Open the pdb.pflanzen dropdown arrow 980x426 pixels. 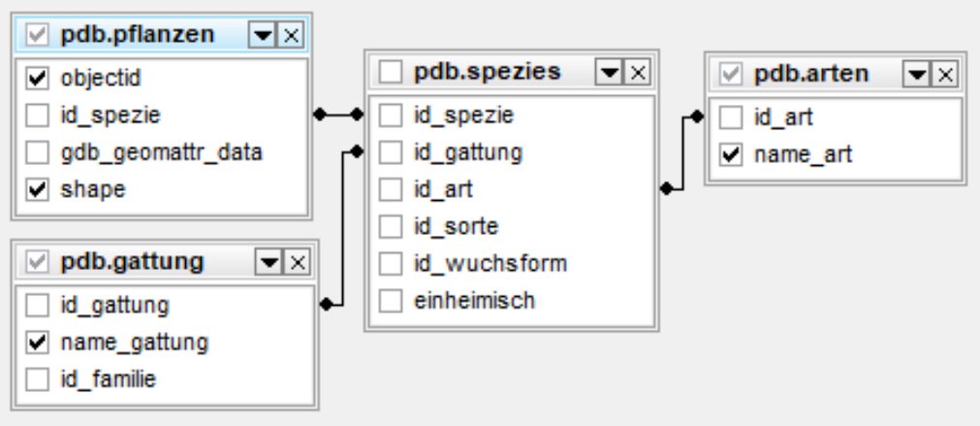pos(264,36)
